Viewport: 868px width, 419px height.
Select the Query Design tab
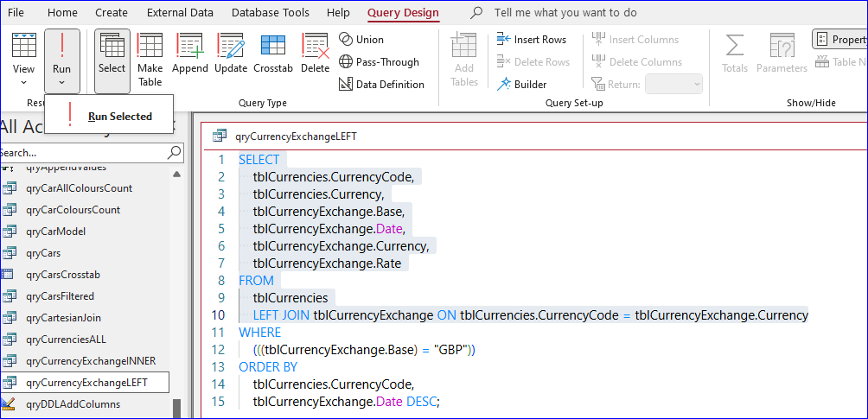tap(404, 12)
